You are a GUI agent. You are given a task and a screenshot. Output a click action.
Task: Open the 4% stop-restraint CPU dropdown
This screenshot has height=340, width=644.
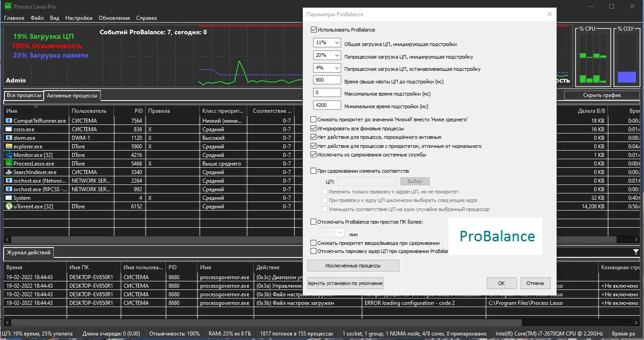coord(327,68)
